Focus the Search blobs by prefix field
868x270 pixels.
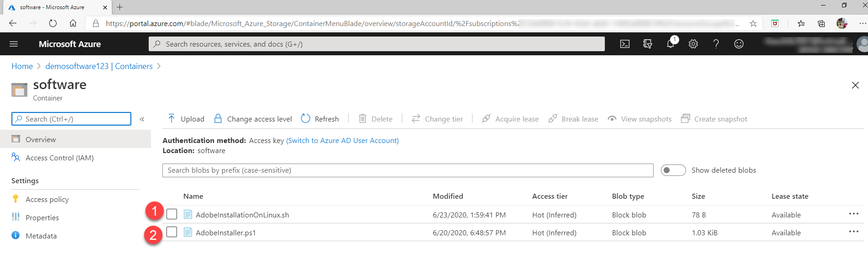click(x=408, y=170)
